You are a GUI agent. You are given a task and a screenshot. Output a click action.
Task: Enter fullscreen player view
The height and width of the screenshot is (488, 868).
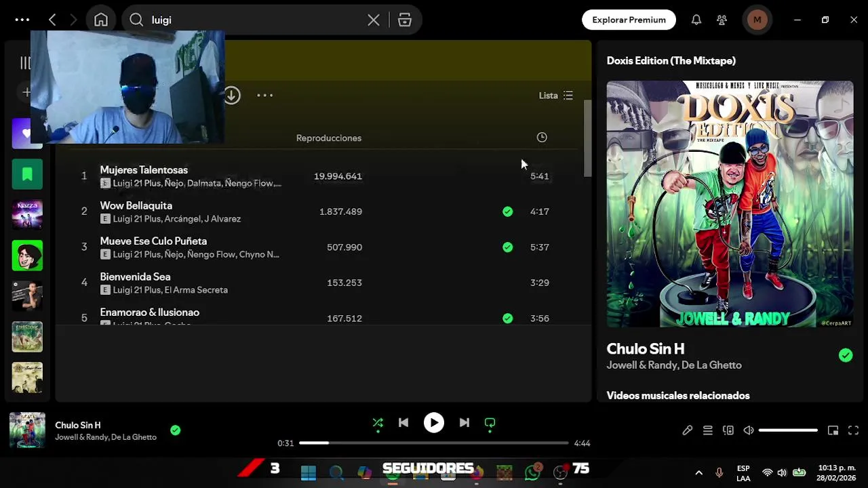pos(854,430)
